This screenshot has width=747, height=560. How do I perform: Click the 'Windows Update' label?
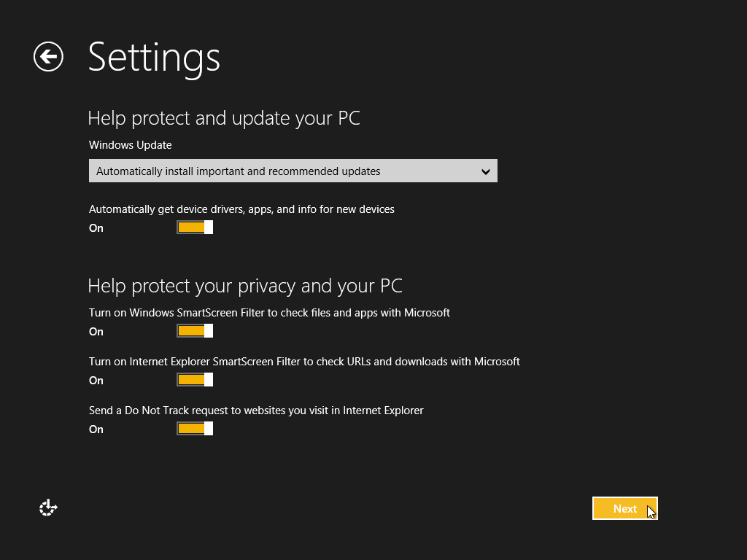pyautogui.click(x=131, y=145)
